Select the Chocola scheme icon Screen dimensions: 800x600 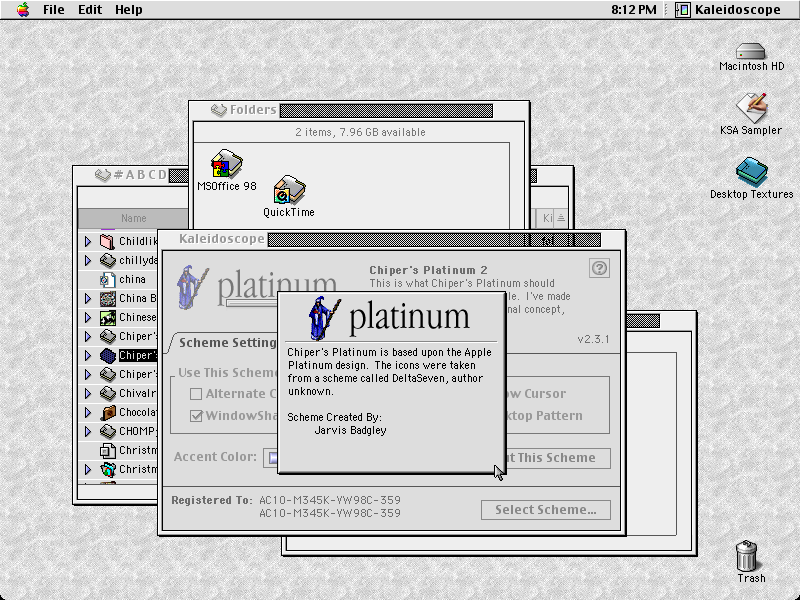click(x=108, y=412)
